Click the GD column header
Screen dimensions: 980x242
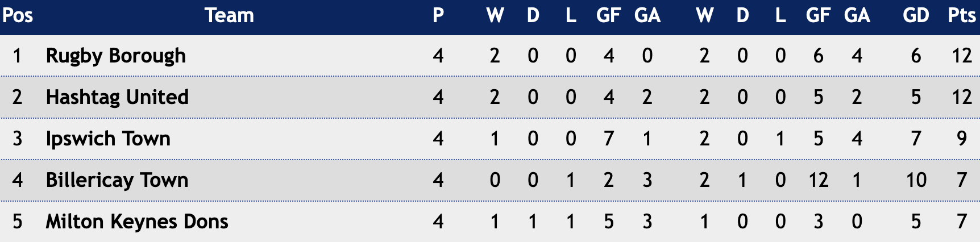[x=916, y=15]
